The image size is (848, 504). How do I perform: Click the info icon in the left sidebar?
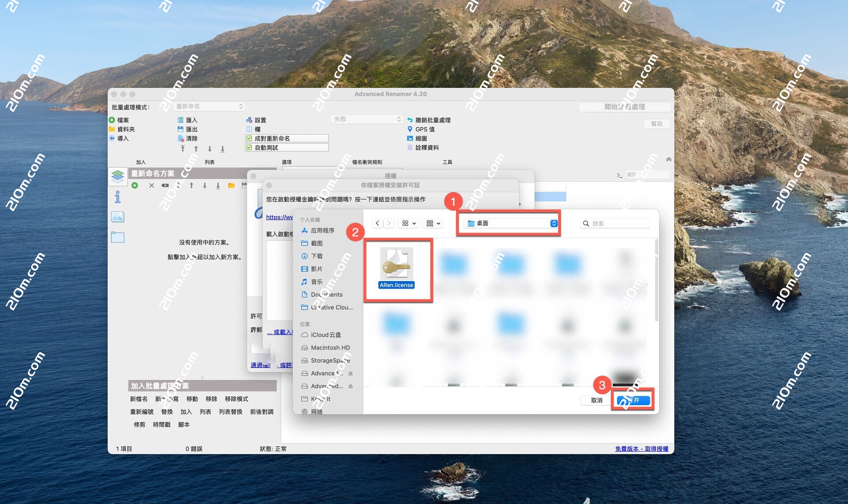tap(117, 197)
